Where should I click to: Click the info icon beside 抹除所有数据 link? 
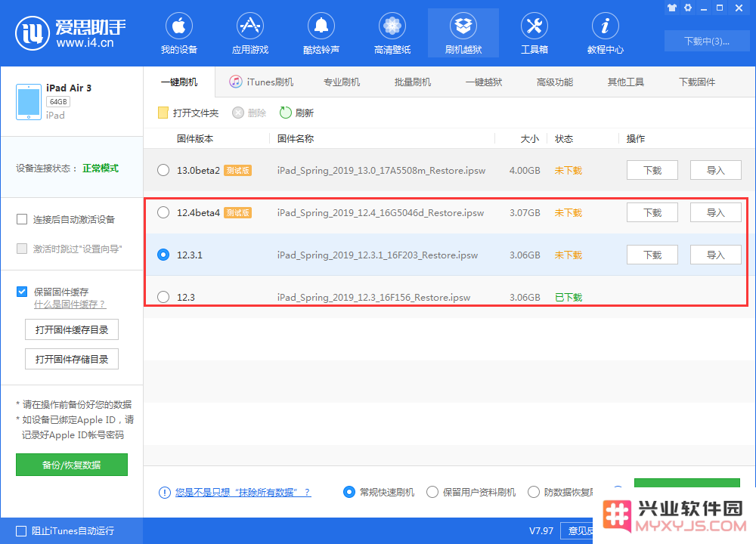coord(164,492)
